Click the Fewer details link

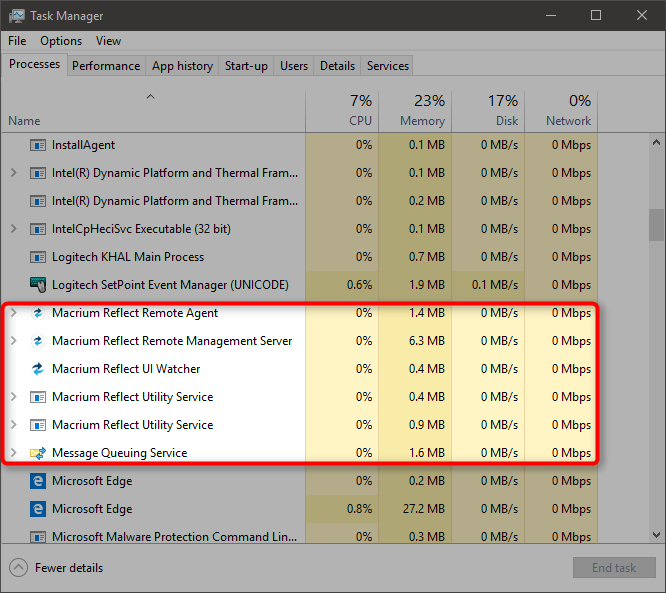click(69, 568)
